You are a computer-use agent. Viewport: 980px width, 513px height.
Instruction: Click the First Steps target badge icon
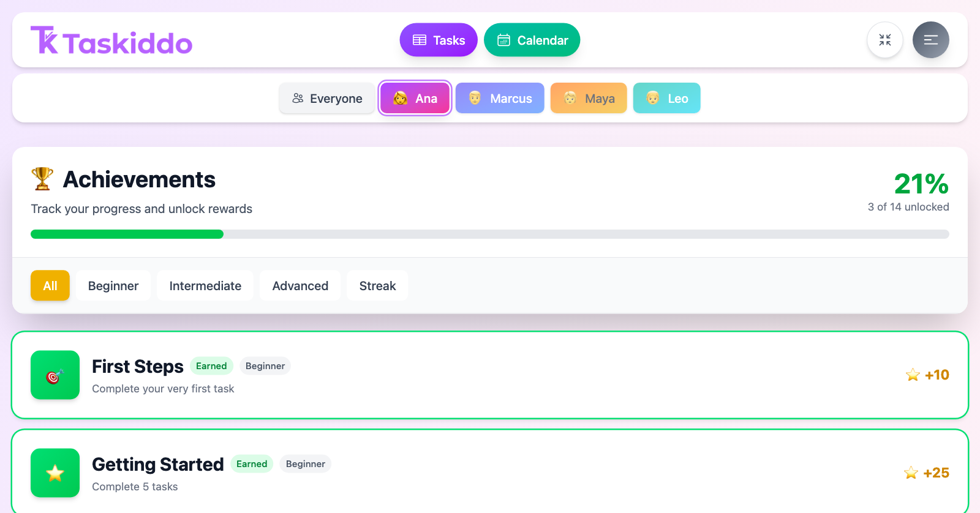(x=55, y=375)
